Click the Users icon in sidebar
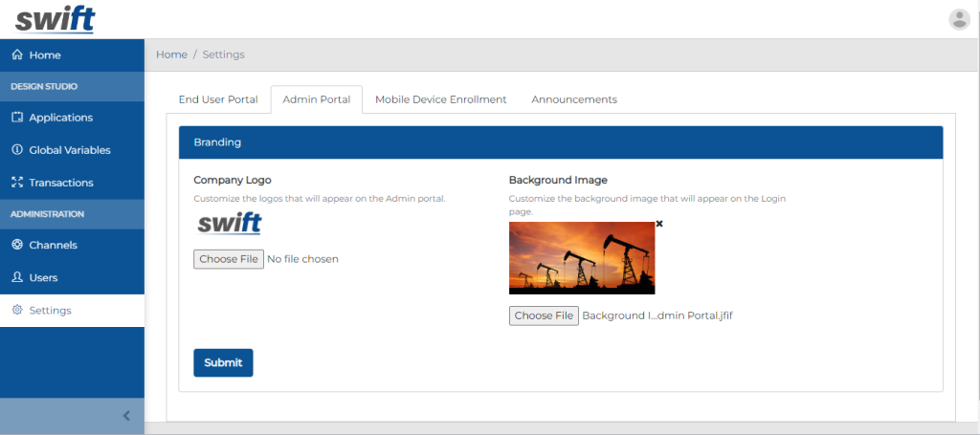 click(17, 277)
